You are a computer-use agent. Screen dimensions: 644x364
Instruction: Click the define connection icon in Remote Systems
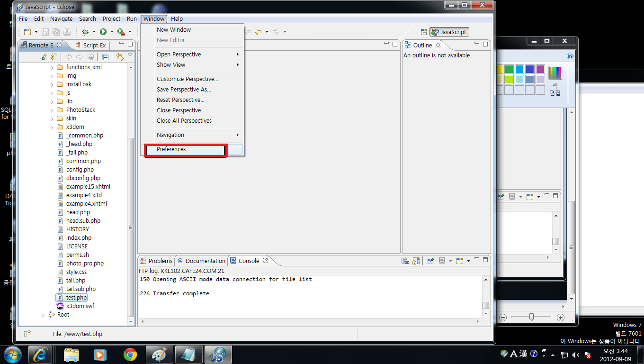tap(44, 57)
